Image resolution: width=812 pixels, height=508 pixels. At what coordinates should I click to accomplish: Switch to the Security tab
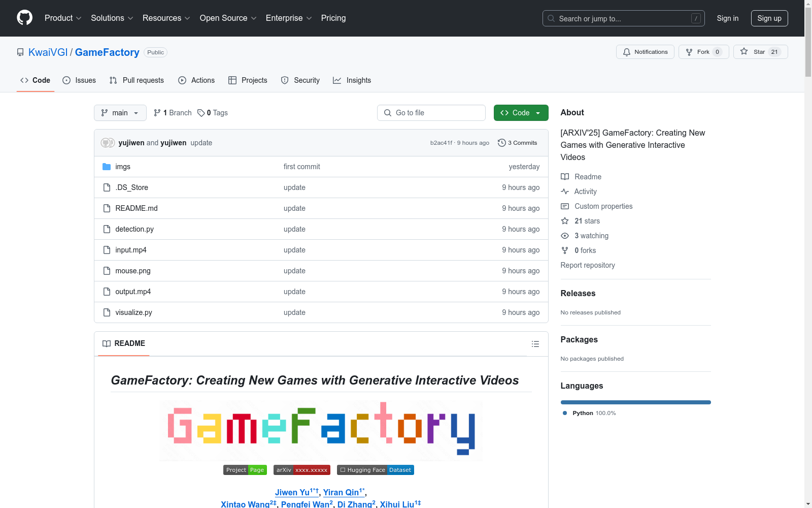click(x=300, y=80)
